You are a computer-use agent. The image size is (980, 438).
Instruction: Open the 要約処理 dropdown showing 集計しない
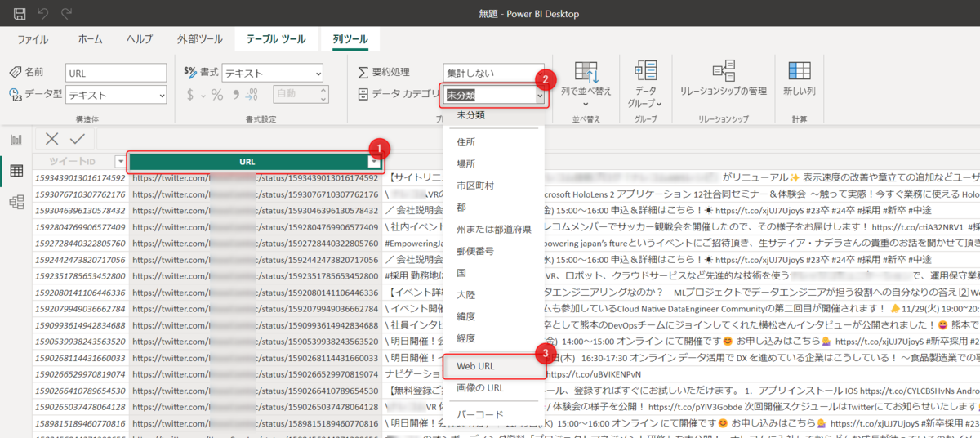coord(493,74)
